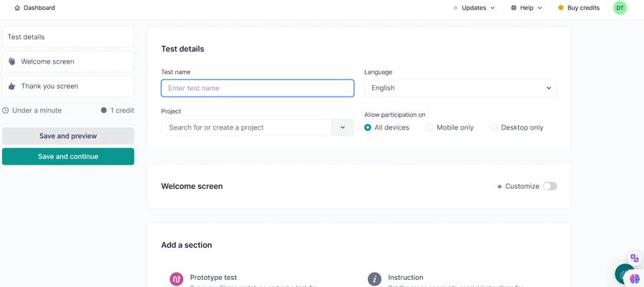The width and height of the screenshot is (644, 287).
Task: Click the Prototype test section icon
Action: click(176, 279)
